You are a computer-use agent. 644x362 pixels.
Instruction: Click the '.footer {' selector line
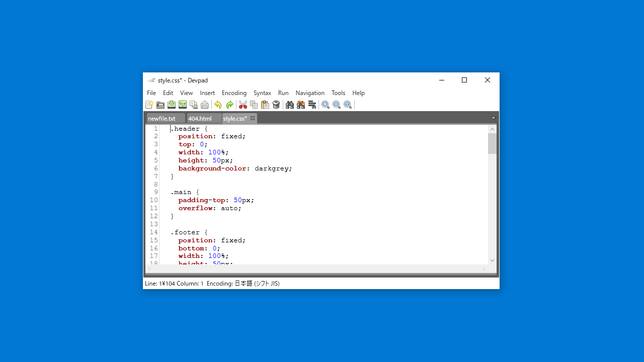[189, 232]
